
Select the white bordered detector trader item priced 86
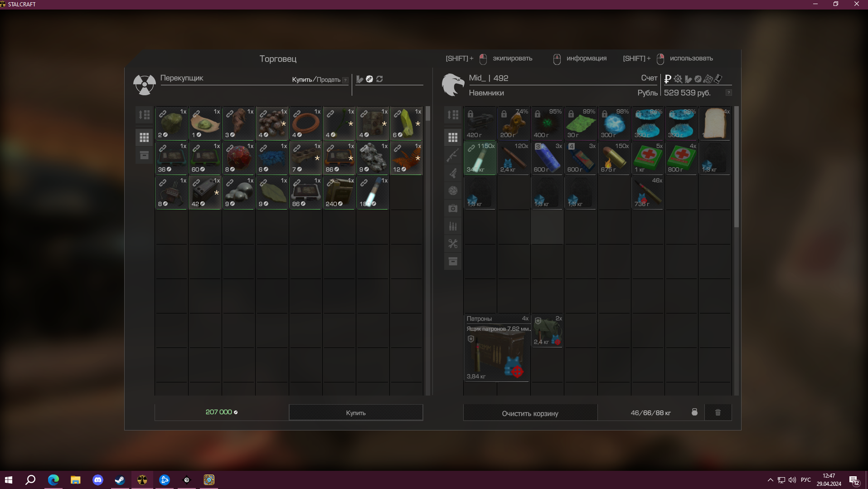click(305, 192)
